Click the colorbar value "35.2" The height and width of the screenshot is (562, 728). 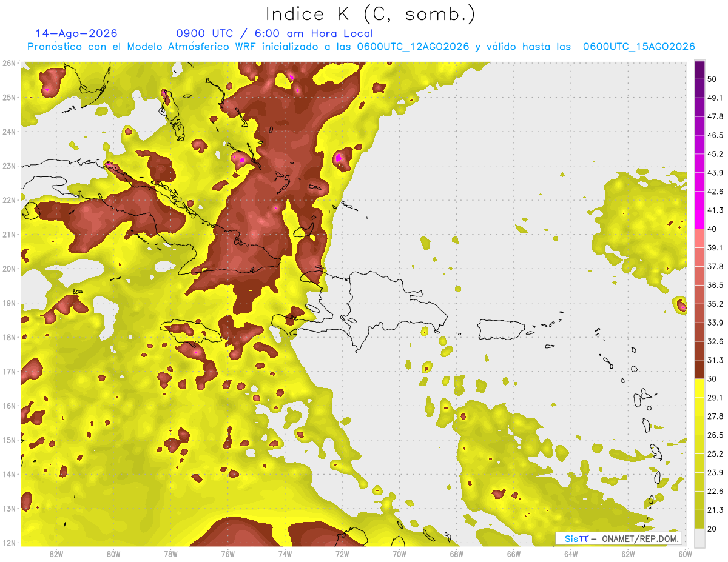pos(715,304)
